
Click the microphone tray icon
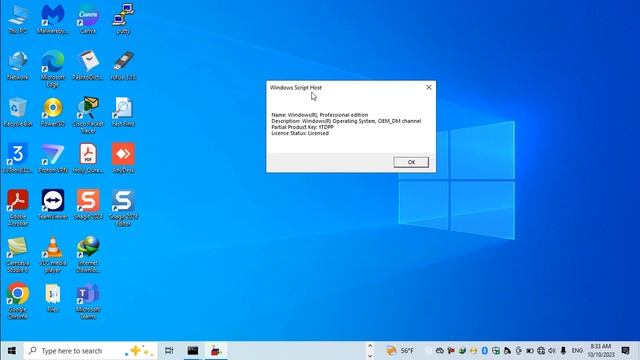(x=563, y=351)
